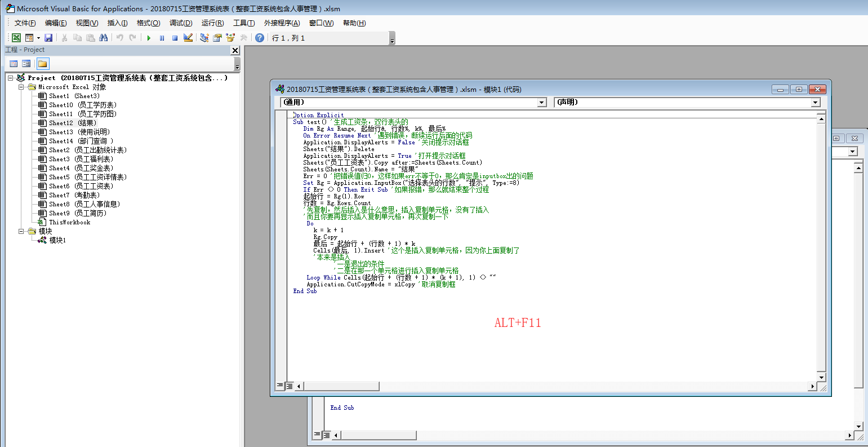The image size is (868, 447).
Task: Click the Undo arrow icon
Action: coord(119,38)
